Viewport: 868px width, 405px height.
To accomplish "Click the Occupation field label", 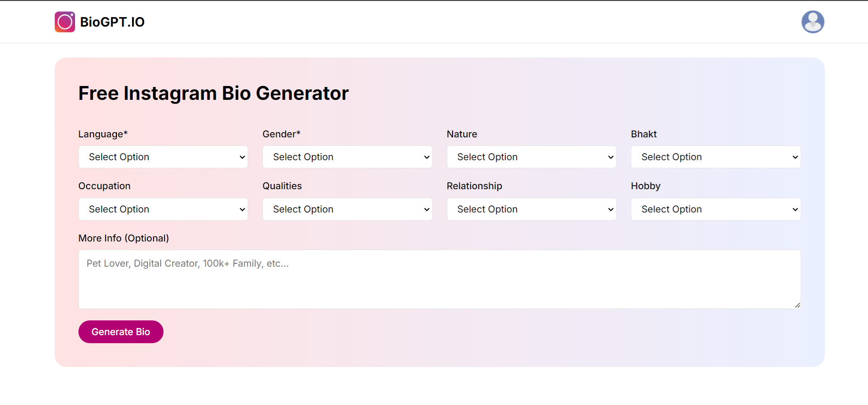I will coord(104,186).
